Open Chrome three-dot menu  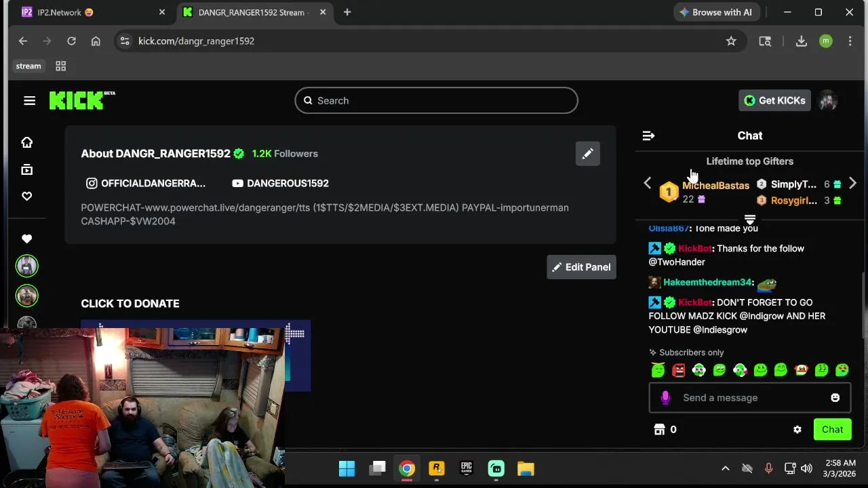pyautogui.click(x=850, y=41)
